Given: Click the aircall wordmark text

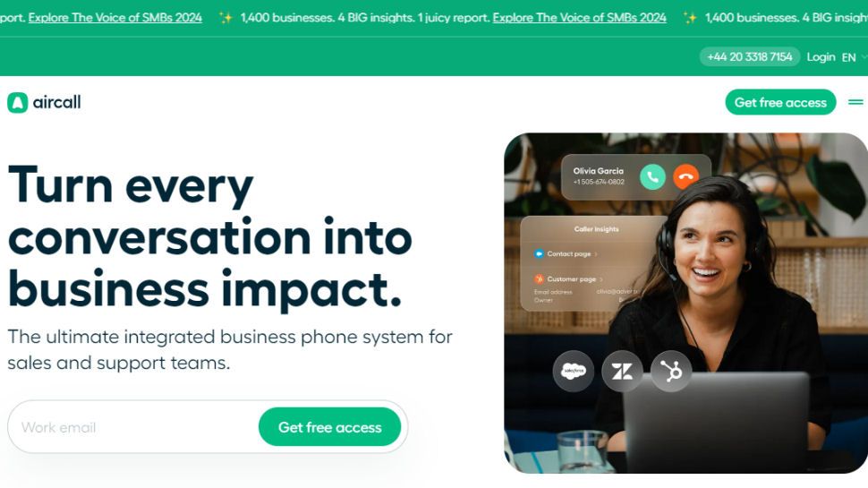Looking at the screenshot, I should click(x=56, y=102).
